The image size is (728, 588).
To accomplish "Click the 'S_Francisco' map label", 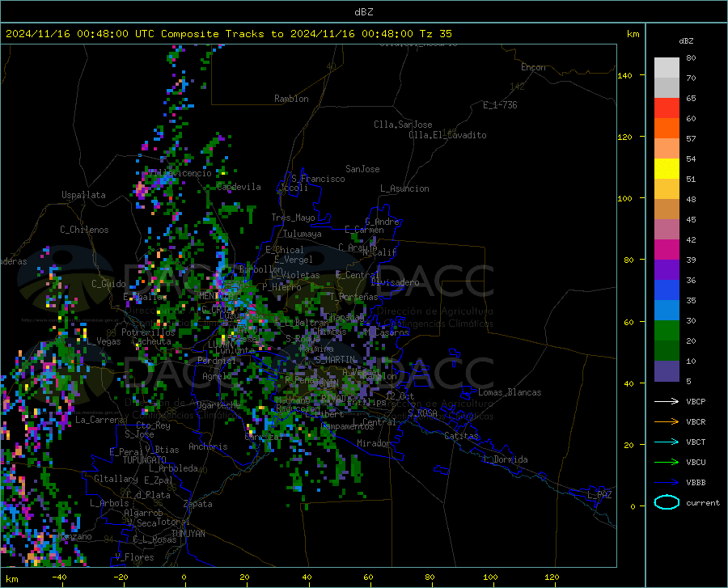I will tap(318, 179).
